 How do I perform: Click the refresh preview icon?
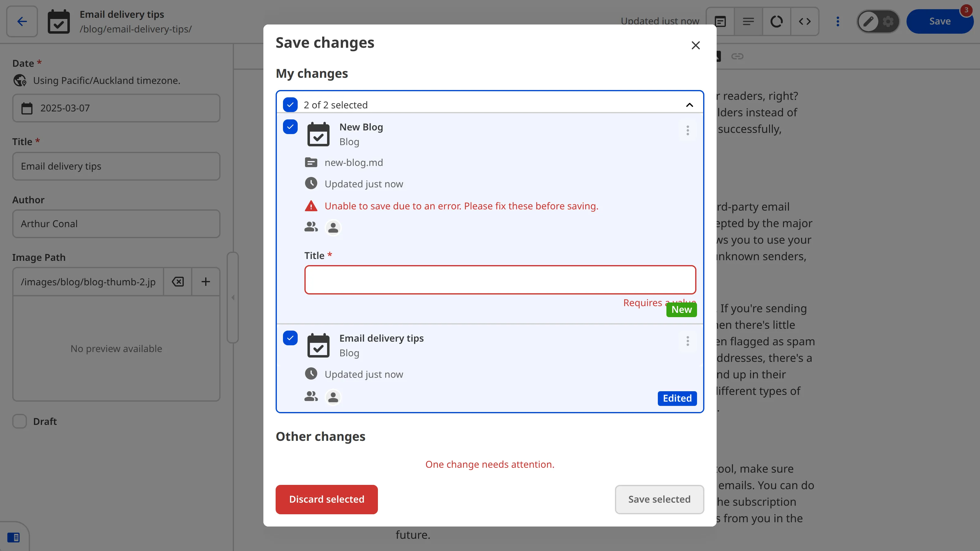point(777,21)
